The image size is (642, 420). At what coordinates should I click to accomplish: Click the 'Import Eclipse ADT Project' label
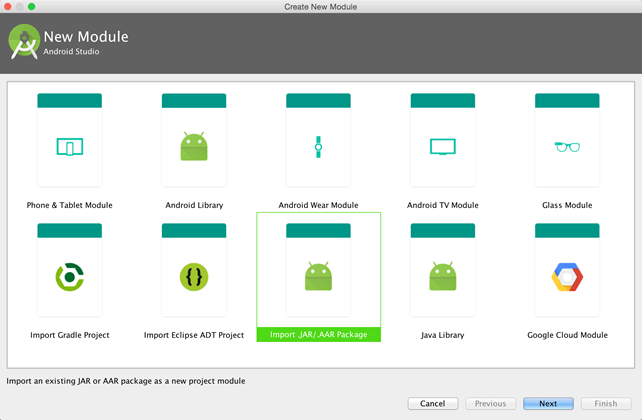[x=194, y=335]
